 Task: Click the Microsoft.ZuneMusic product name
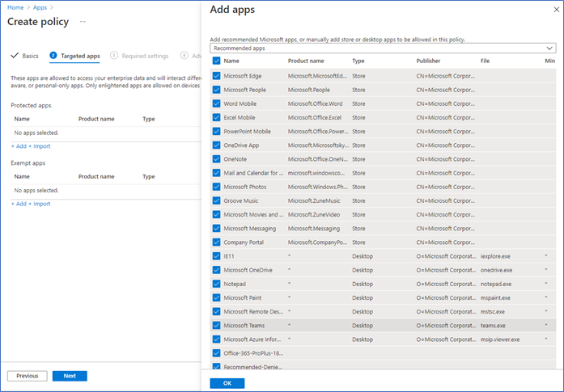[314, 200]
